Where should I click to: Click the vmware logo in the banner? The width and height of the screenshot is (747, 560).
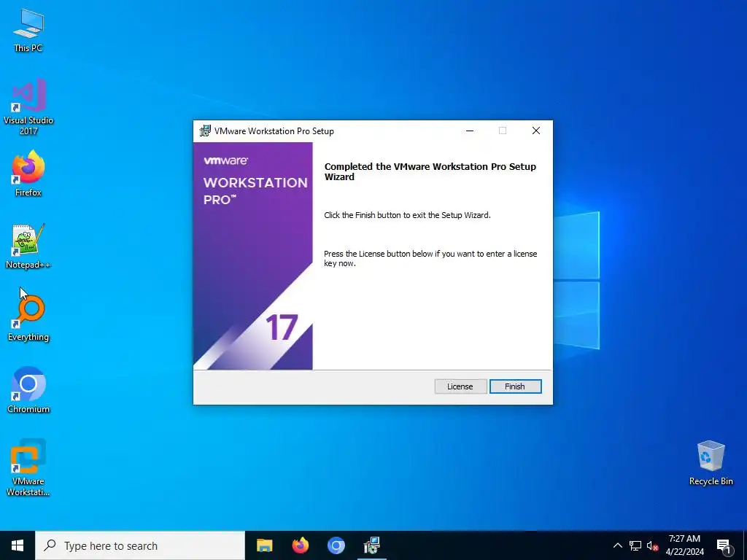(226, 160)
